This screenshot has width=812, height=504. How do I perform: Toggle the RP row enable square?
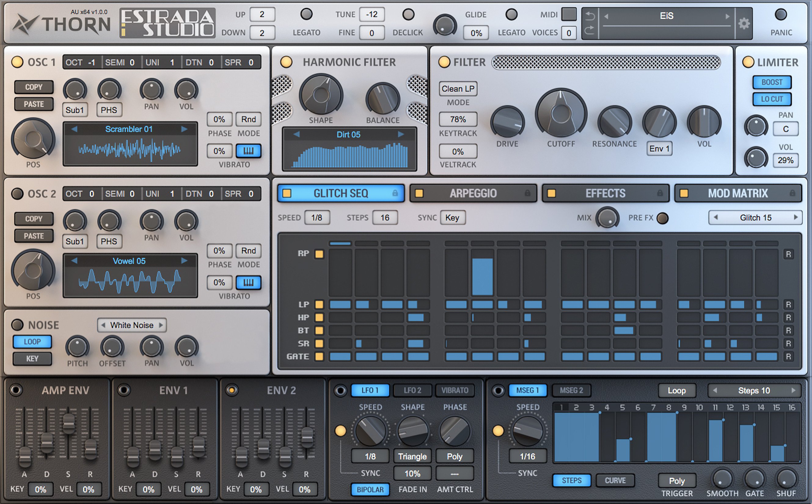[x=319, y=254]
